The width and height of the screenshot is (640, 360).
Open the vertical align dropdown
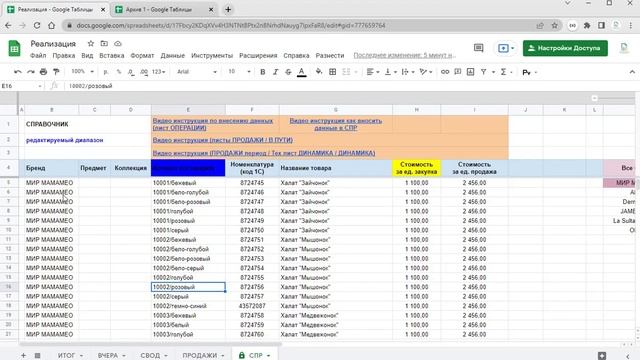[x=391, y=72]
